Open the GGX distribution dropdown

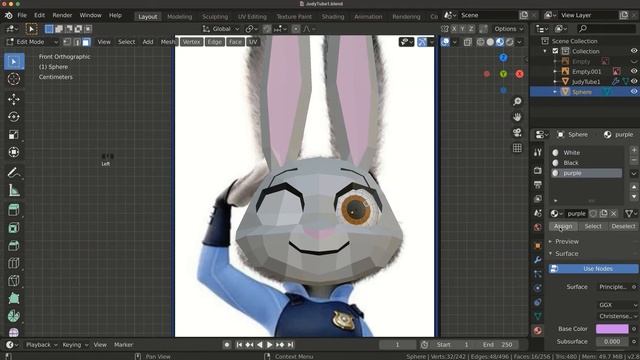click(x=618, y=305)
